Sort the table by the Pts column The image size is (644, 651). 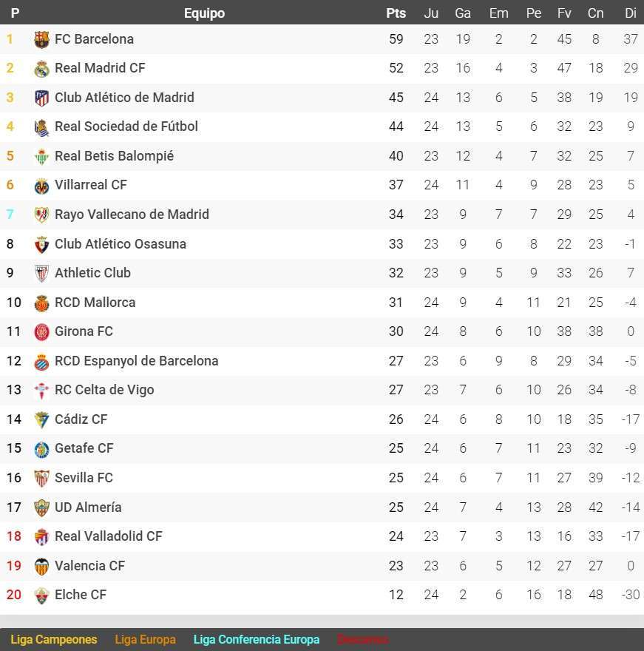pos(396,13)
